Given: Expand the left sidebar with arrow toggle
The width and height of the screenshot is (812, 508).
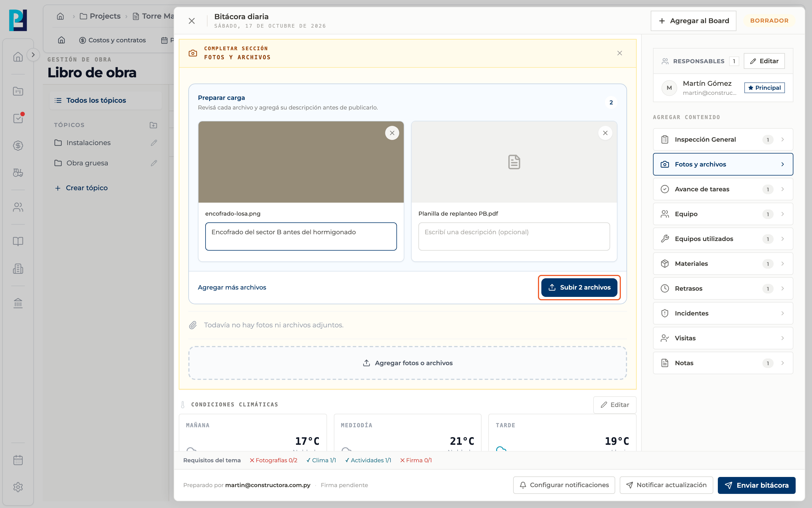Looking at the screenshot, I should 33,55.
